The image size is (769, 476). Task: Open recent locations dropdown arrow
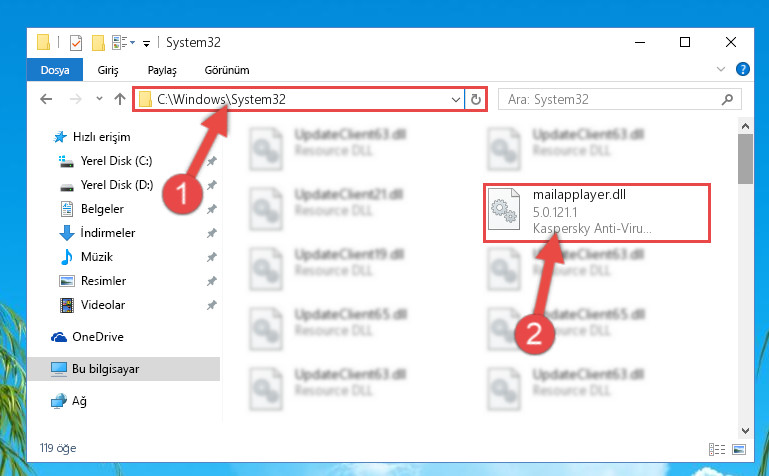99,99
